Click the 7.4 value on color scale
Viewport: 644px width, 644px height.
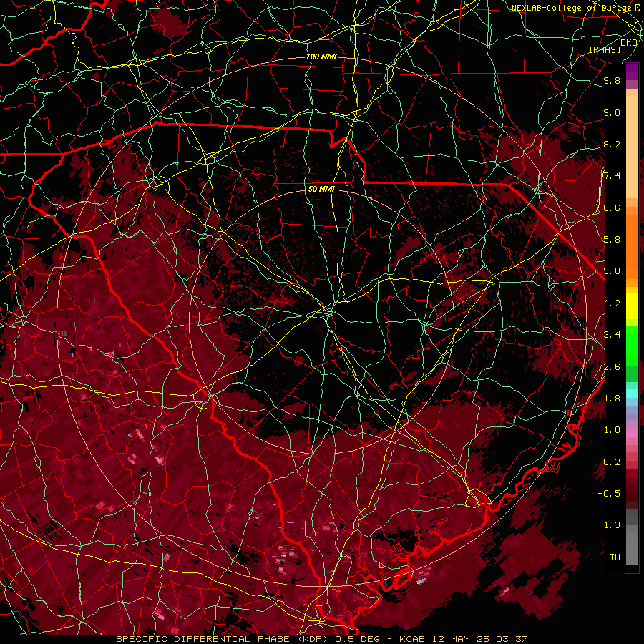[612, 176]
